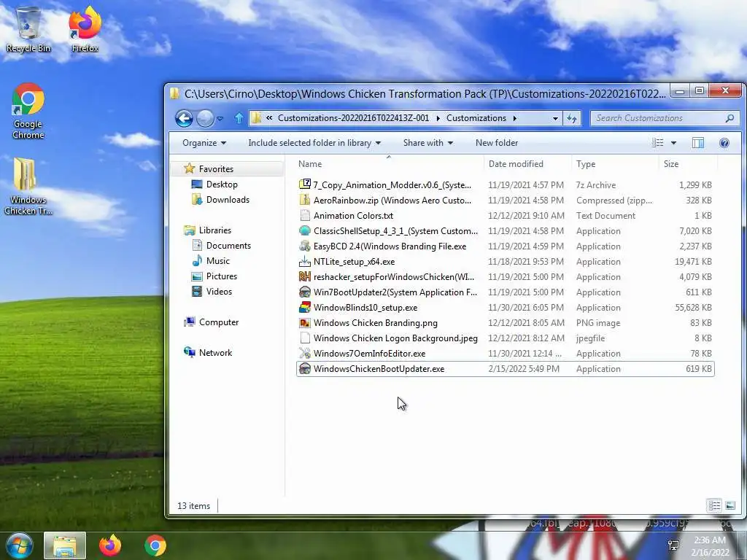Click the WindowBlinds10_setup.exe icon
Screen dimensions: 747x560
[304, 308]
